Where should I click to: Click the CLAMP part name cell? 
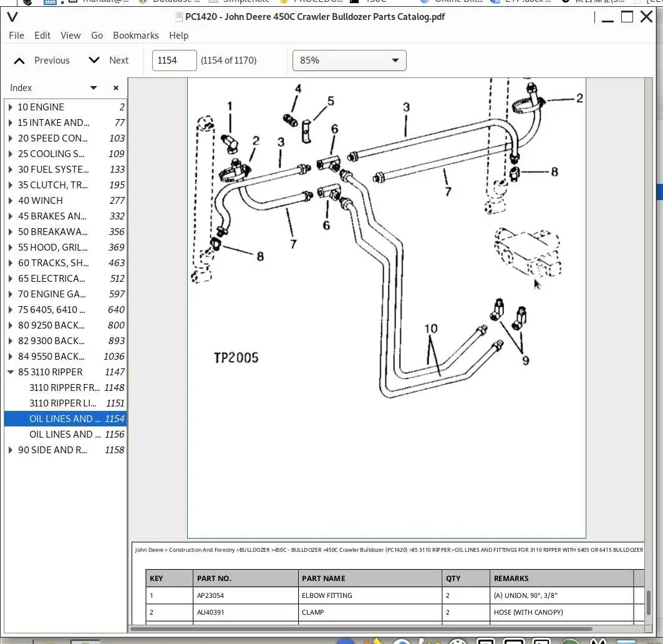pos(370,612)
